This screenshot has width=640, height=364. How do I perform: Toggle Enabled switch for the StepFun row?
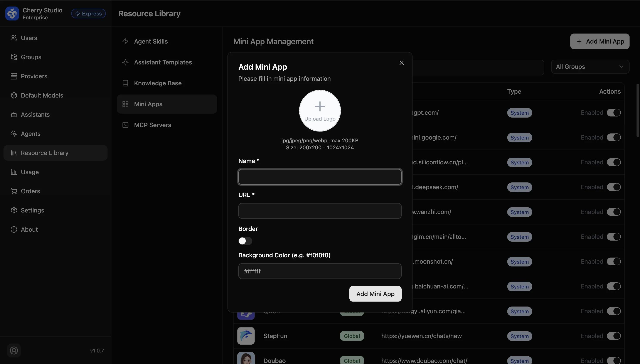pos(614,336)
